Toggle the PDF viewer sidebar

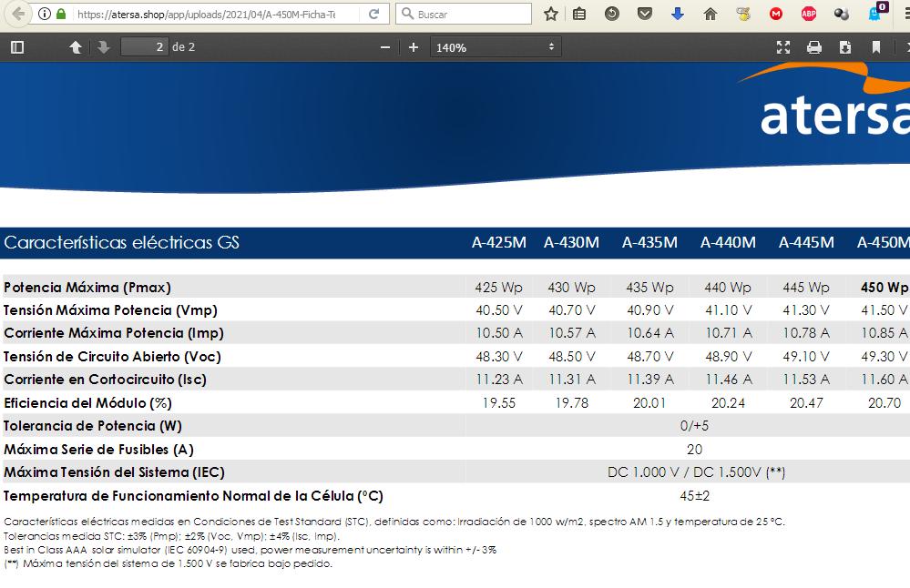pyautogui.click(x=17, y=47)
